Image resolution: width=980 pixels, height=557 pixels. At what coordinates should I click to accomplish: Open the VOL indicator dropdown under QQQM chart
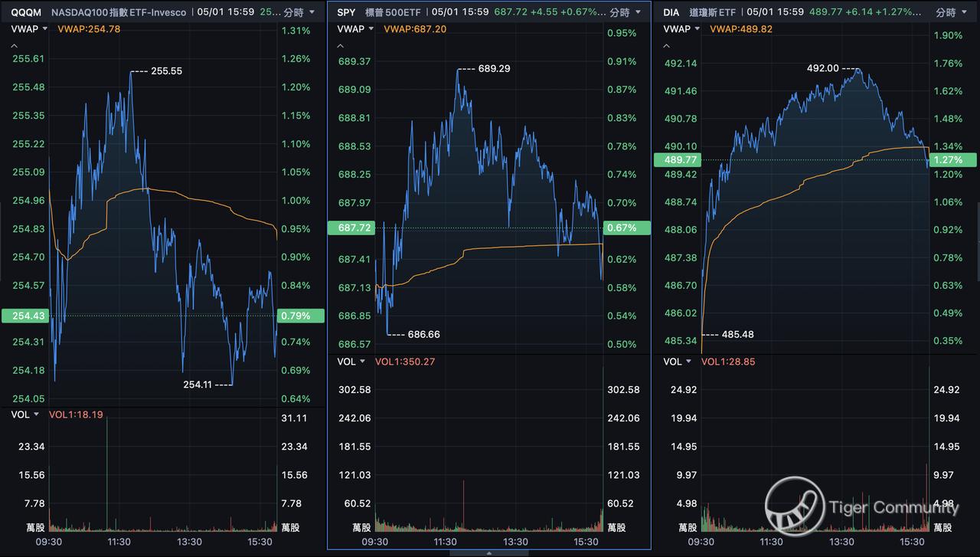click(x=25, y=414)
